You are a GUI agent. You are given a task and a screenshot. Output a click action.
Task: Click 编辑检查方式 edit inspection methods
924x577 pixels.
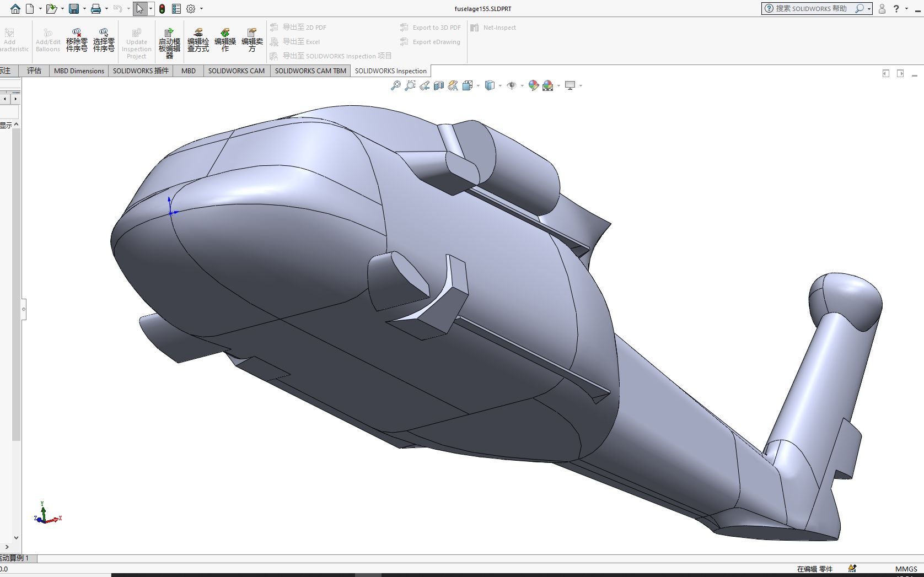pyautogui.click(x=198, y=40)
